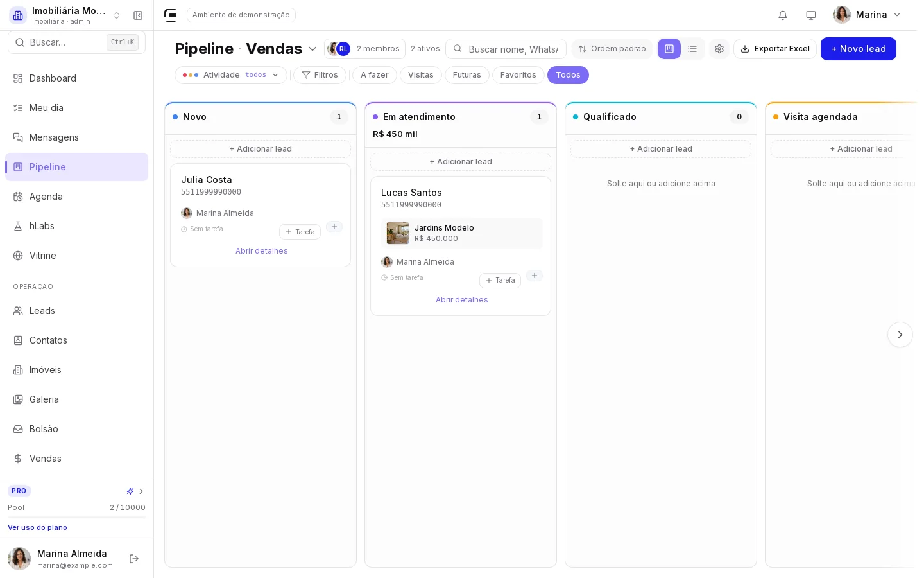This screenshot has height=578, width=924.
Task: Click the monitor display icon
Action: point(811,15)
